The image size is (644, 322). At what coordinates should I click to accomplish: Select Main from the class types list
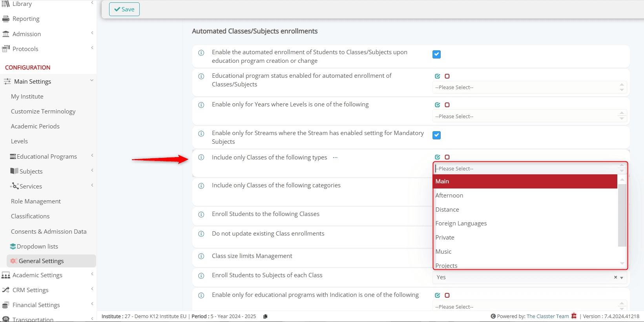pyautogui.click(x=525, y=181)
